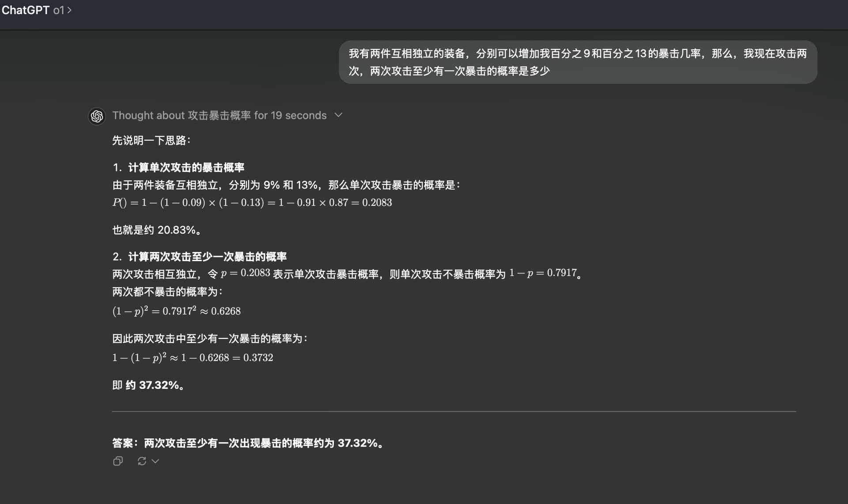Viewport: 848px width, 504px height.
Task: Open the ChatGPT o1 model selector
Action: pyautogui.click(x=36, y=10)
